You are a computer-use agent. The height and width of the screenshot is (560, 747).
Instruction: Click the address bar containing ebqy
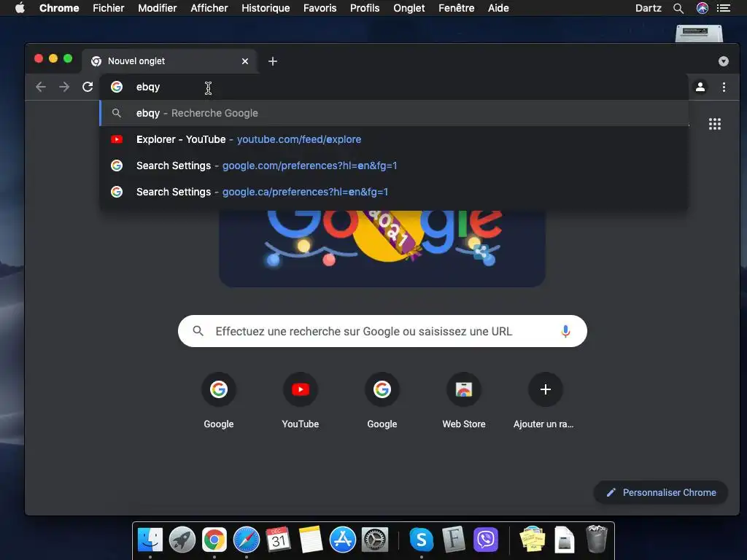pos(393,87)
